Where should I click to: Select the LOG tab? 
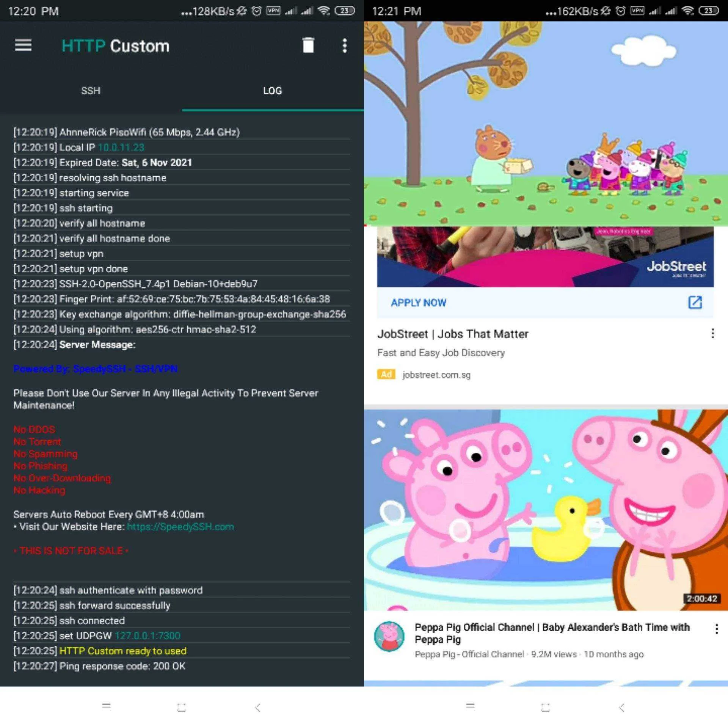tap(273, 91)
